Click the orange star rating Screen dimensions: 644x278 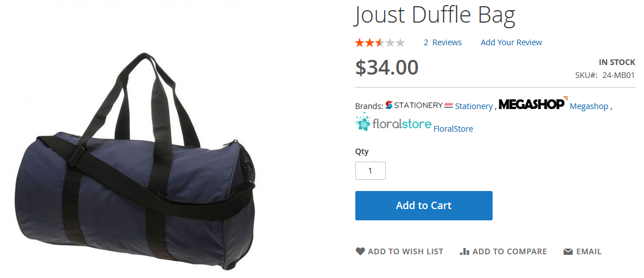coord(380,42)
